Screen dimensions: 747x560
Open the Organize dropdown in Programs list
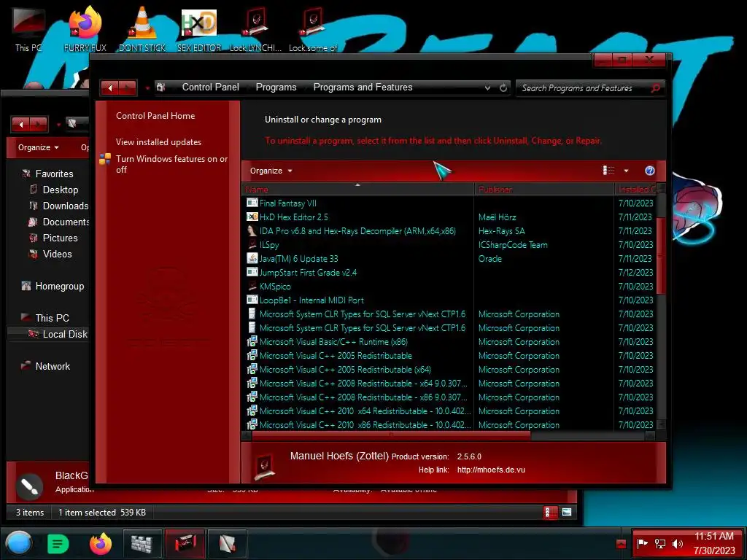[271, 171]
